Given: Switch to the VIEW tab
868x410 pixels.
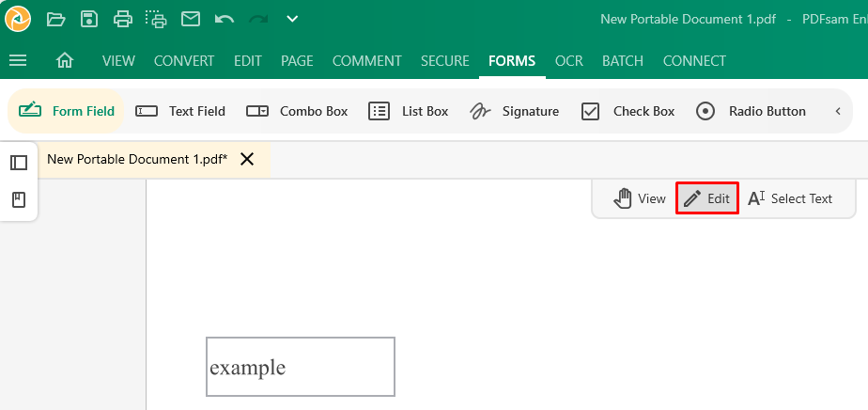Looking at the screenshot, I should coord(118,60).
